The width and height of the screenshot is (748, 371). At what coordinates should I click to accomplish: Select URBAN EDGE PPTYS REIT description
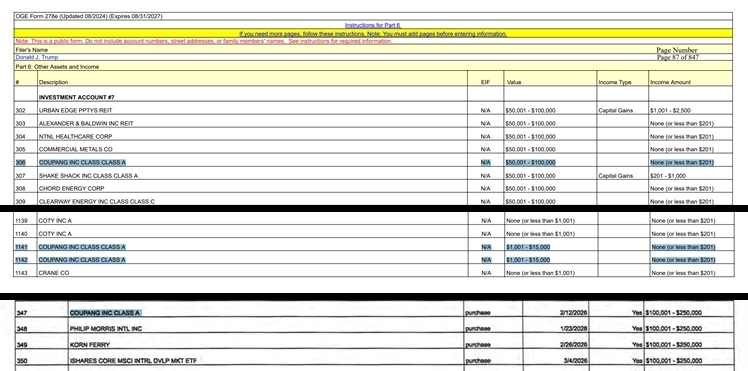[x=75, y=110]
